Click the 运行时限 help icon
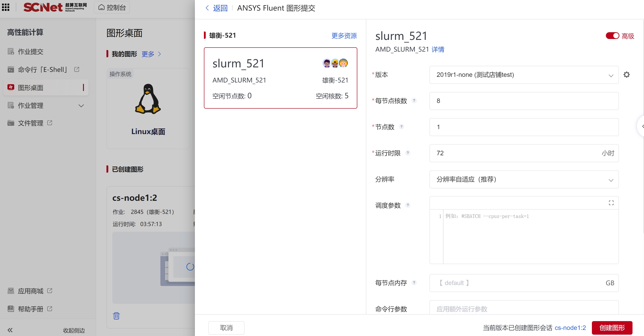The image size is (644, 336). click(x=408, y=153)
